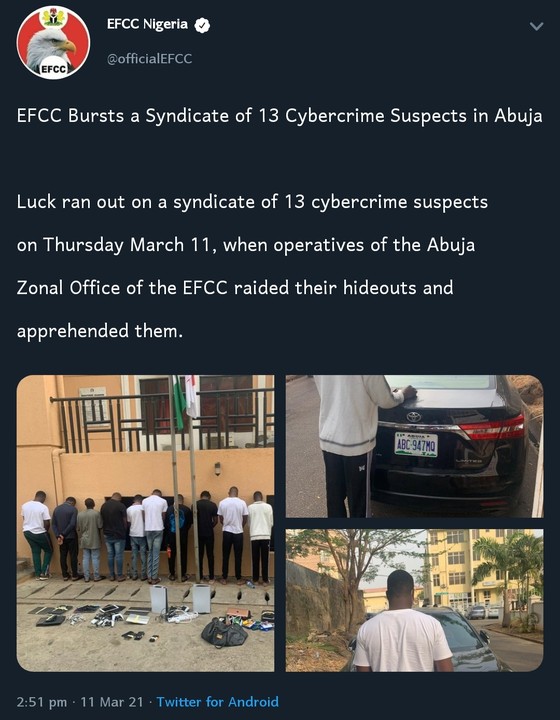
Task: Click the yellow building in bottom-right photo
Action: [x=459, y=568]
